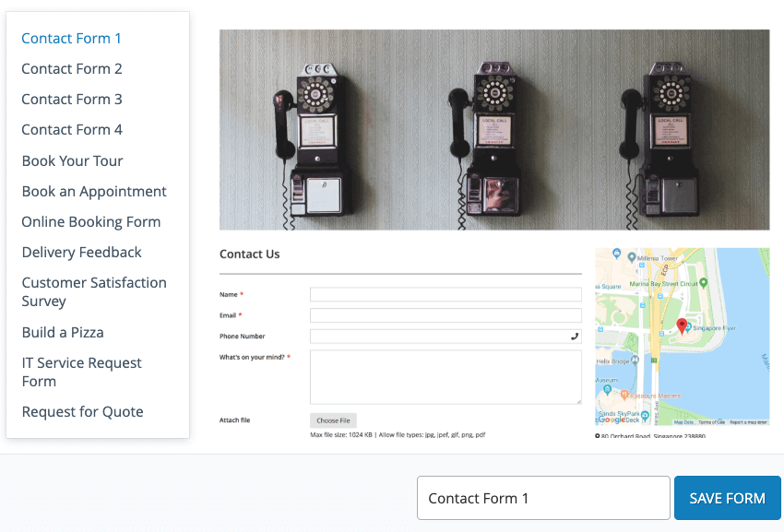Click the phone icon in Phone Number field
The image size is (784, 532).
point(575,337)
